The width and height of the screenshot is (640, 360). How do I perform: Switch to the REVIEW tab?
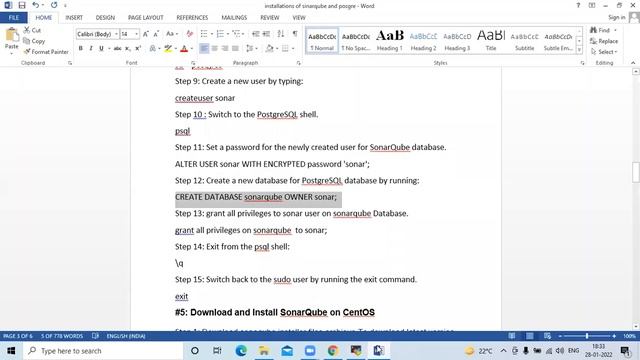(x=270, y=18)
